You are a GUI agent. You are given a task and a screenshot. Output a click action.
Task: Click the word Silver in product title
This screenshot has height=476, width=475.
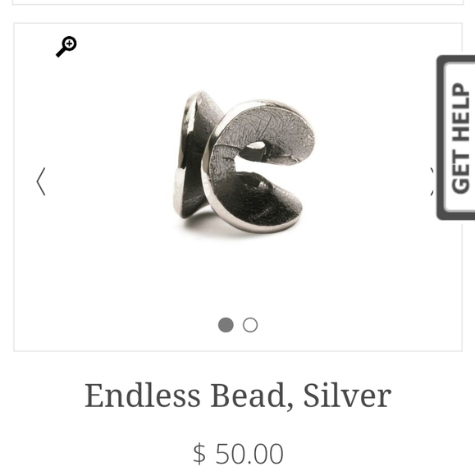347,396
